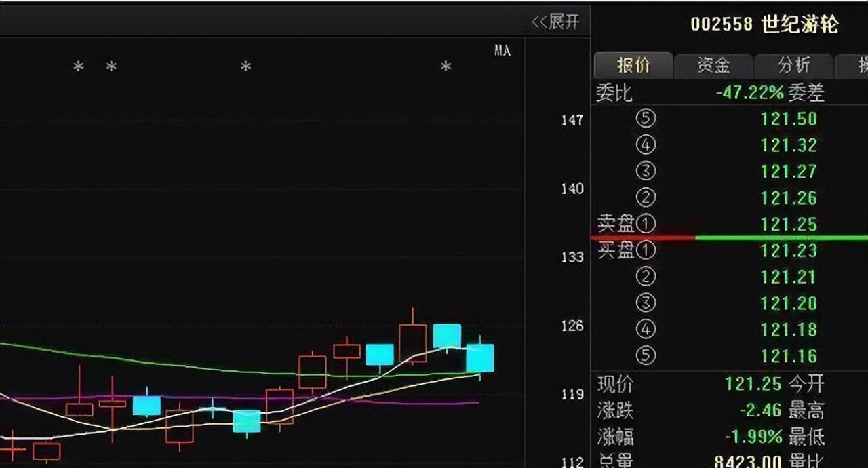Select the 买盘① price 121.23

click(x=789, y=251)
